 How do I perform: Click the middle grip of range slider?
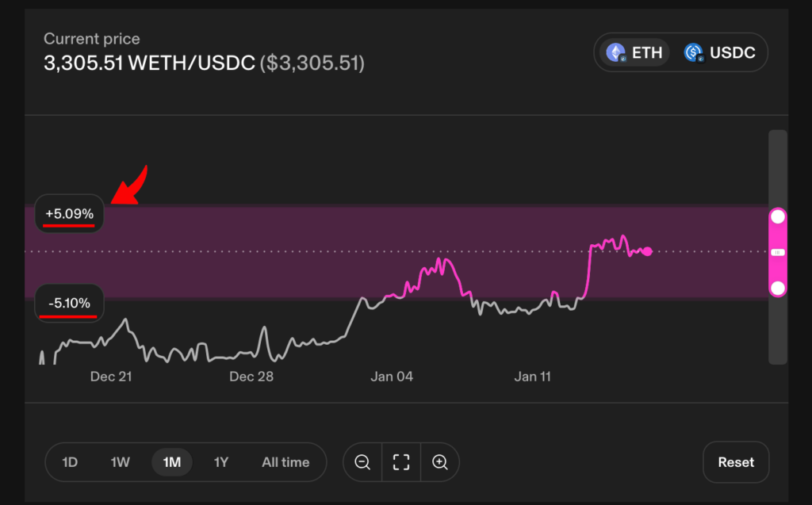pos(778,252)
